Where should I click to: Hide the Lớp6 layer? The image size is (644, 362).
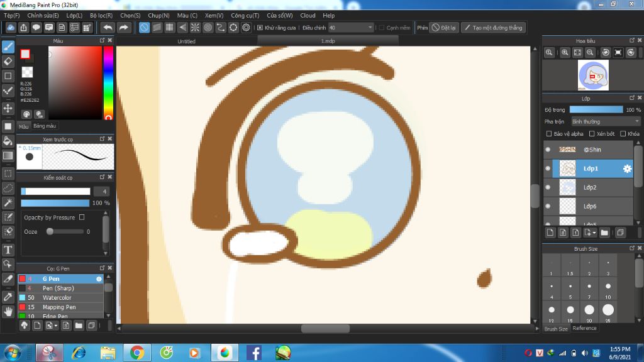(x=548, y=206)
